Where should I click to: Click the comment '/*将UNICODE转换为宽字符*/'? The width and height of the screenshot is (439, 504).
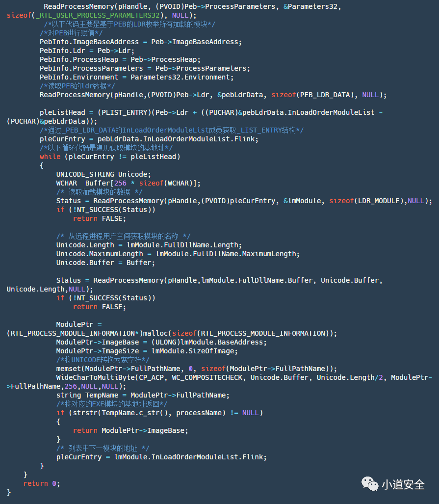tap(103, 360)
